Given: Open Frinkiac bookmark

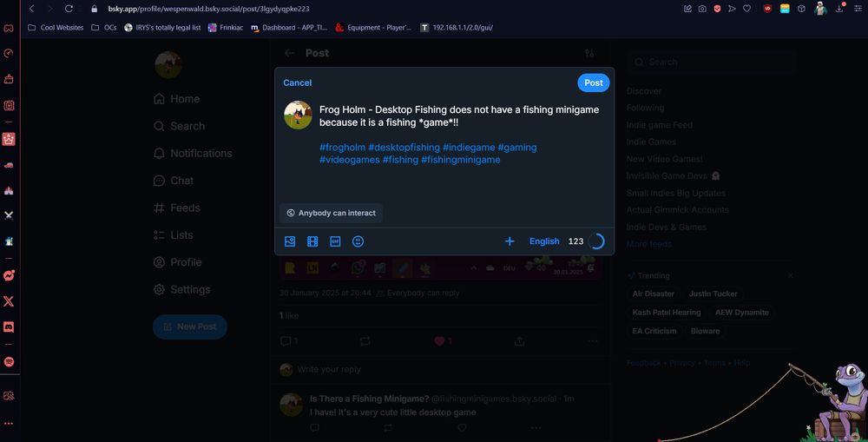Looking at the screenshot, I should (x=226, y=27).
